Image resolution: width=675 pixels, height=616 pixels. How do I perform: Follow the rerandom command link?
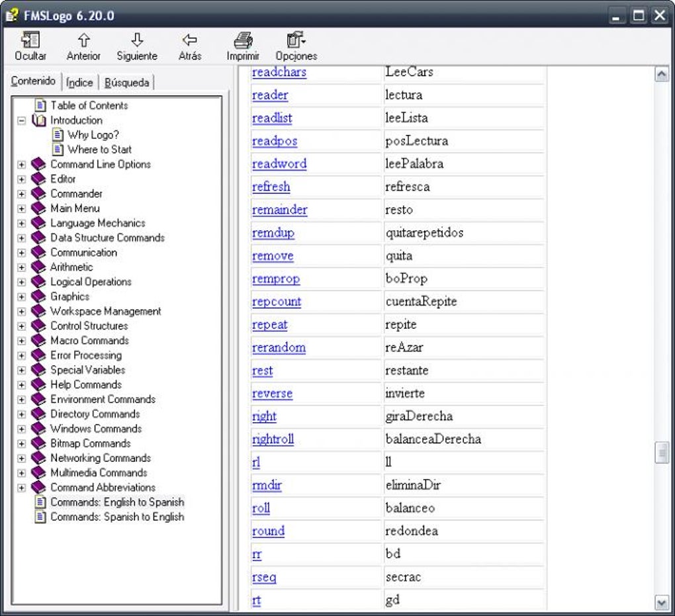point(279,347)
